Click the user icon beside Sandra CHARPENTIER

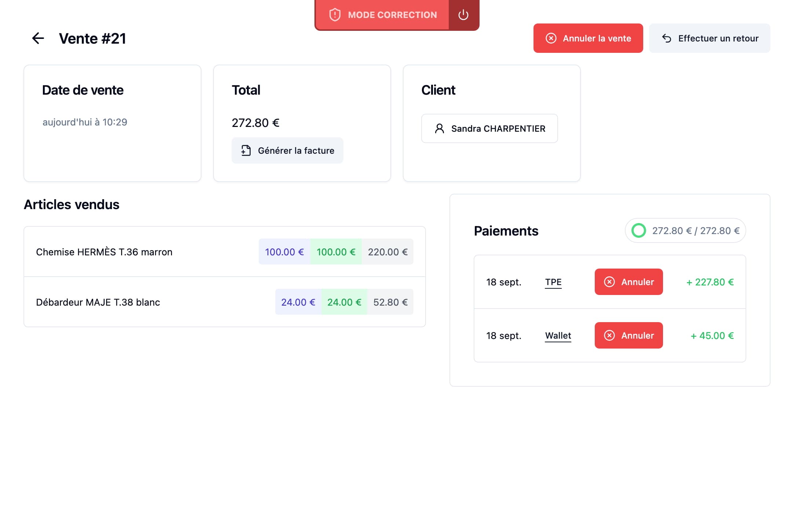(439, 128)
